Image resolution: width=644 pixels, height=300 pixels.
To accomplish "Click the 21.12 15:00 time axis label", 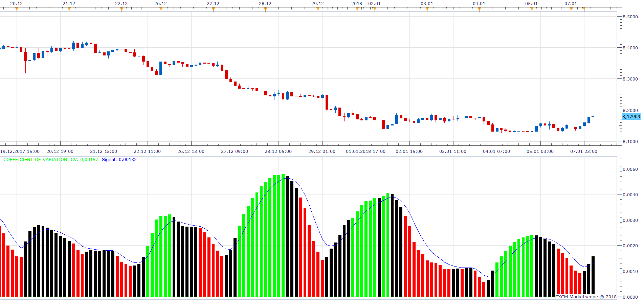I will [104, 151].
